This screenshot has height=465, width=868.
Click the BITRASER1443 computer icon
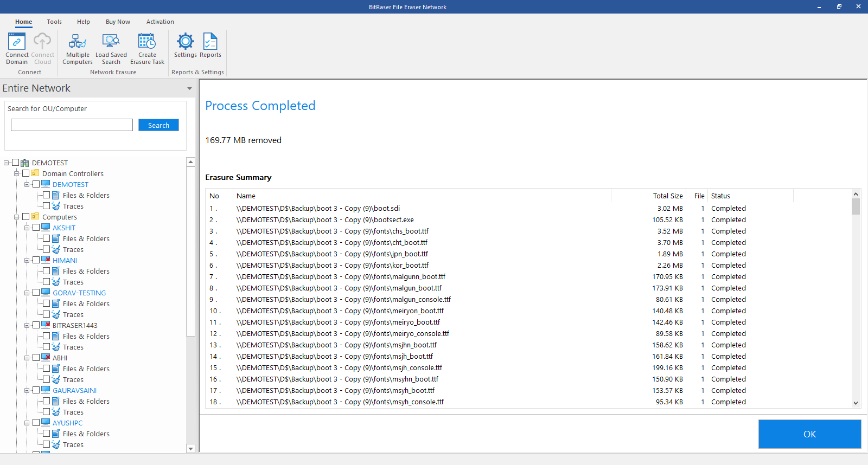(46, 325)
